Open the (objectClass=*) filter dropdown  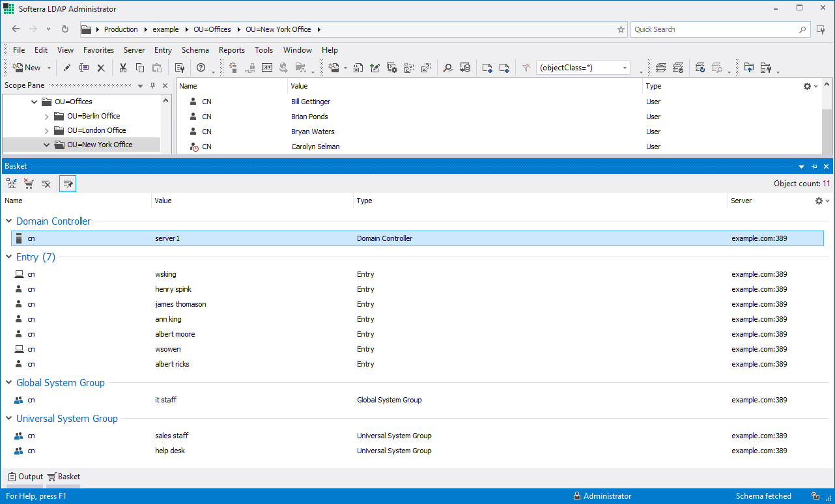click(625, 68)
